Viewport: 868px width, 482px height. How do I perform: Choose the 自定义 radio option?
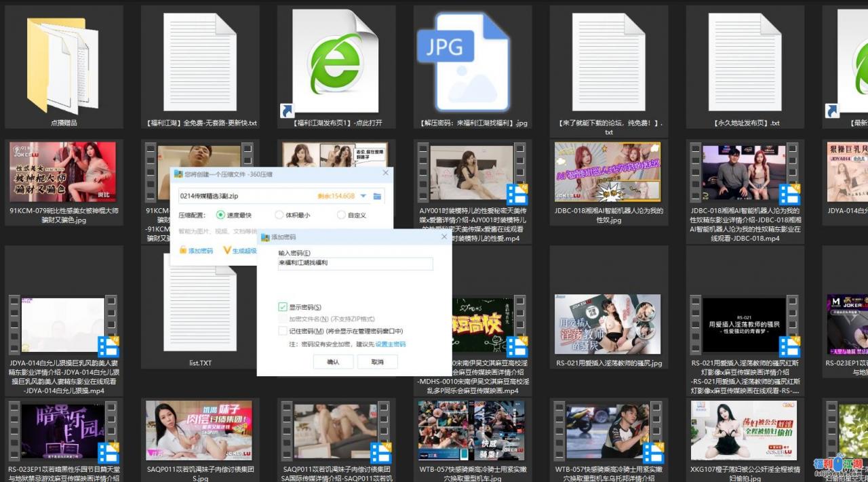[341, 215]
